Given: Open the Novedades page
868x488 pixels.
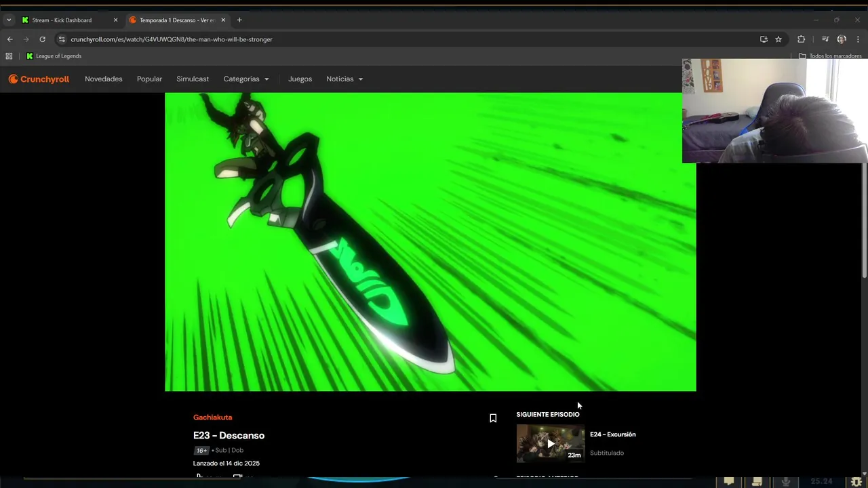Looking at the screenshot, I should (104, 79).
